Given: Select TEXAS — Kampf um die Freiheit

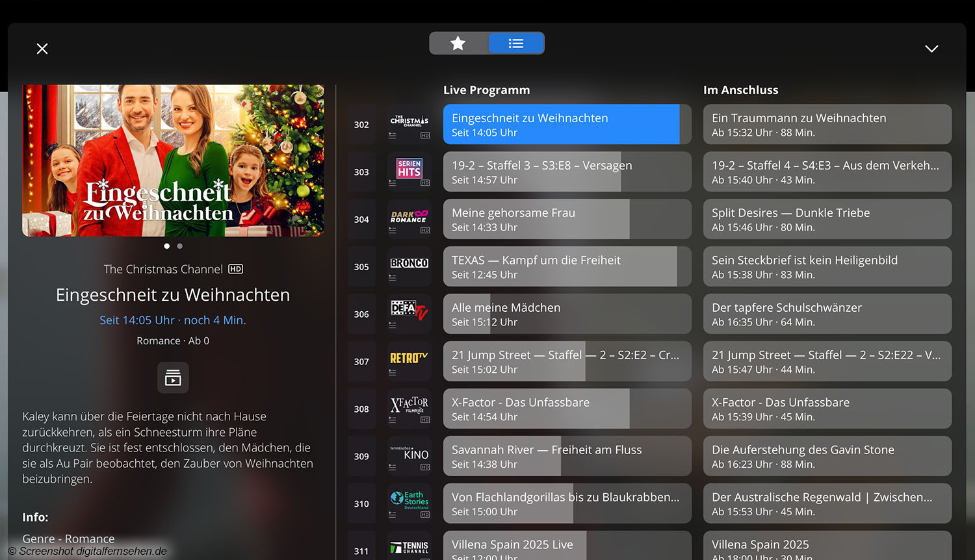Looking at the screenshot, I should 567,267.
